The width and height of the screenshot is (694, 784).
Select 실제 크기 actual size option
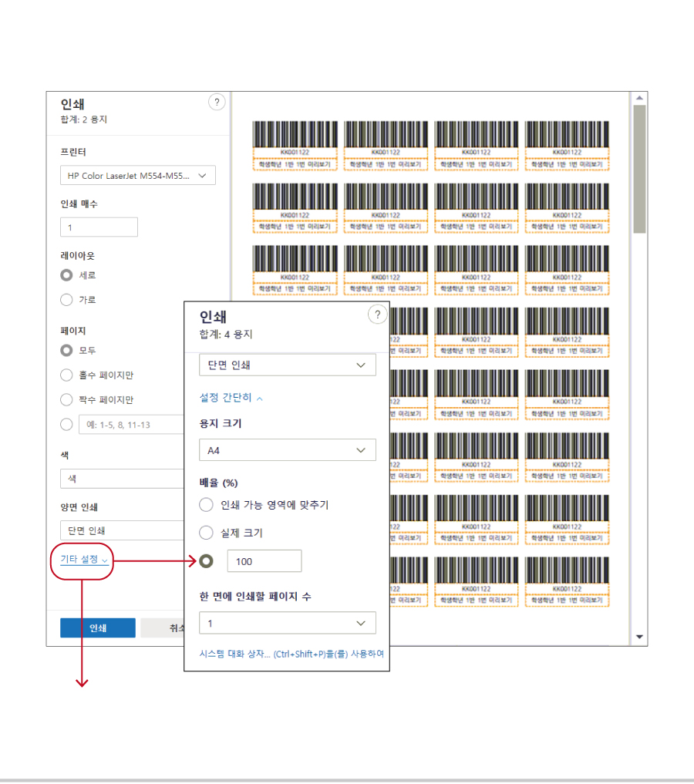pos(206,533)
